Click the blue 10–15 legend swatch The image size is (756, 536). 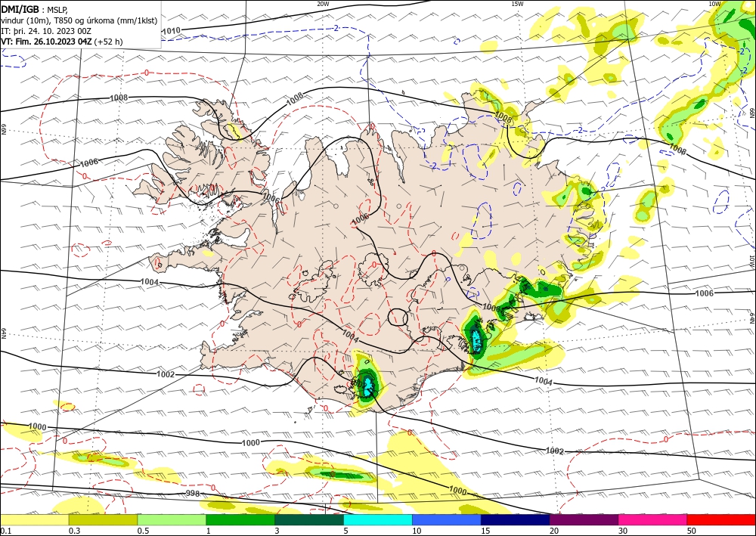[447, 519]
